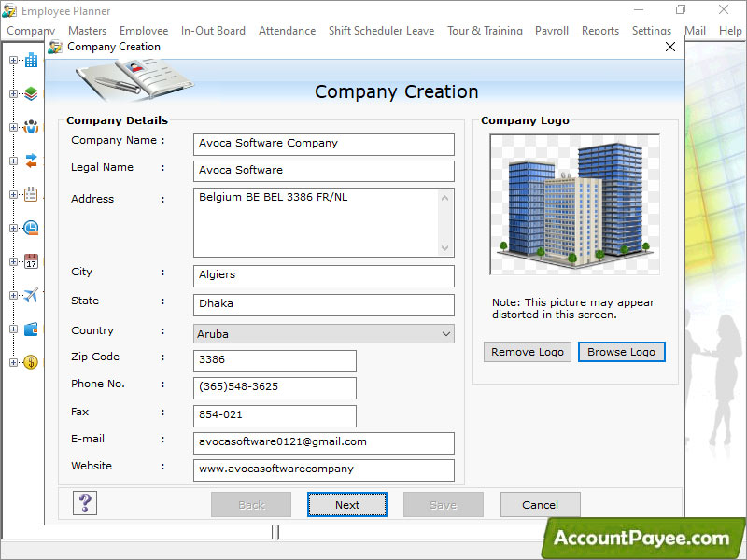
Task: Click the Website input field
Action: click(323, 470)
